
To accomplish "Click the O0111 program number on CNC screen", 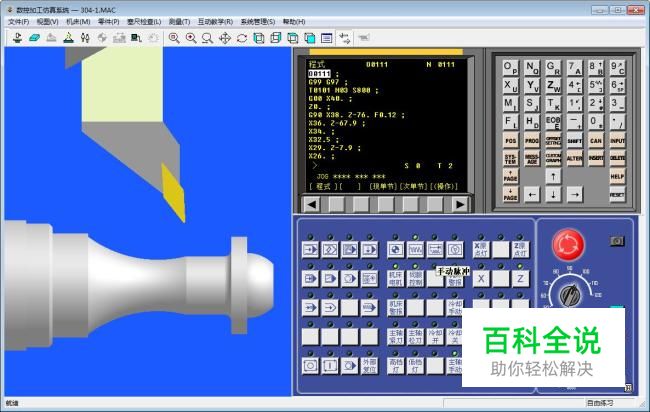I will point(319,74).
